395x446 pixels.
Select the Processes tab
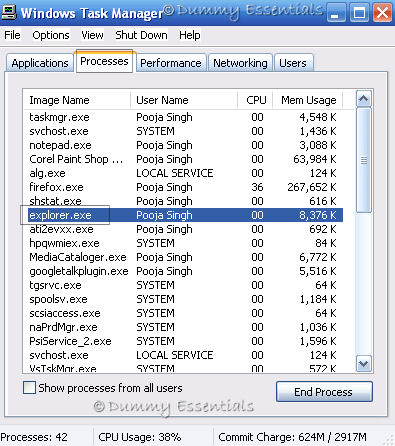[x=104, y=61]
